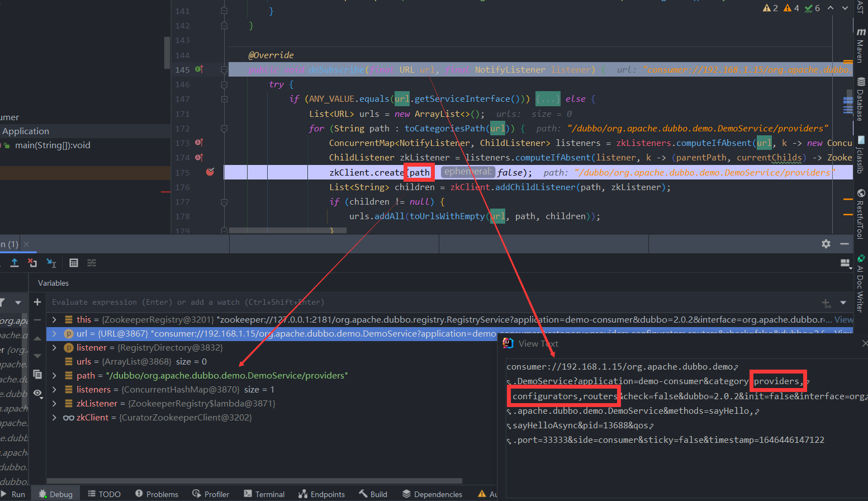Expand the 'zkClient' watch node
This screenshot has height=501, width=868.
click(54, 418)
